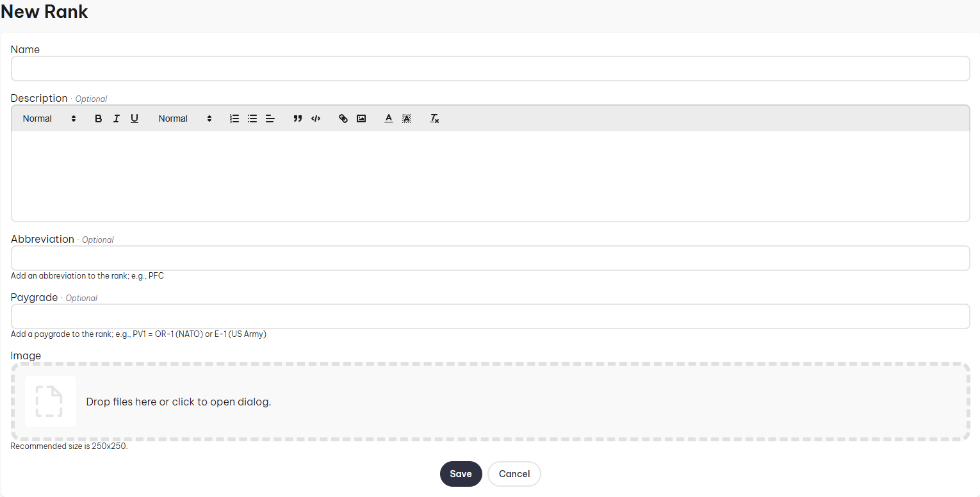Clear text formatting in editor

pyautogui.click(x=434, y=118)
